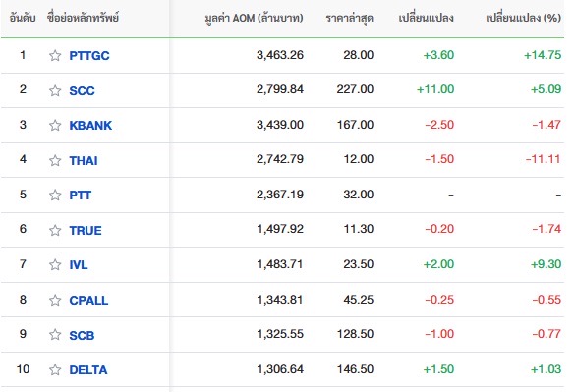Sort by the เปลี่ยนแปลง (%) column header
Screen dimensions: 575x392
(523, 18)
